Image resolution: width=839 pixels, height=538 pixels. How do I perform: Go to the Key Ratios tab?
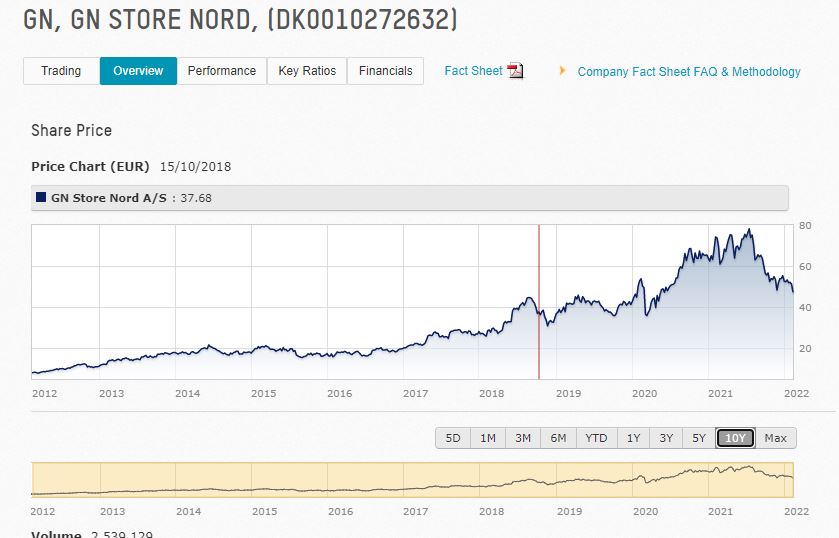pyautogui.click(x=307, y=71)
